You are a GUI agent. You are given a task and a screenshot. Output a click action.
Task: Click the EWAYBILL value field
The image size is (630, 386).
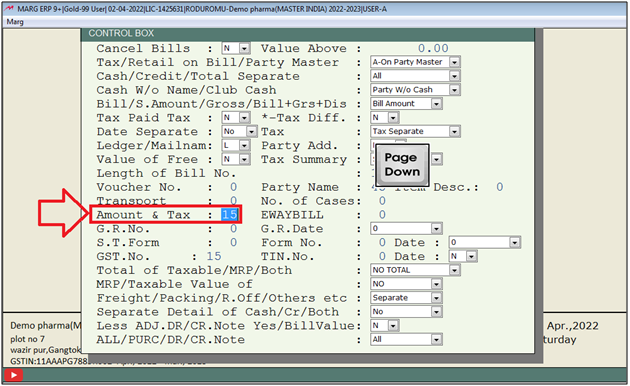[382, 214]
